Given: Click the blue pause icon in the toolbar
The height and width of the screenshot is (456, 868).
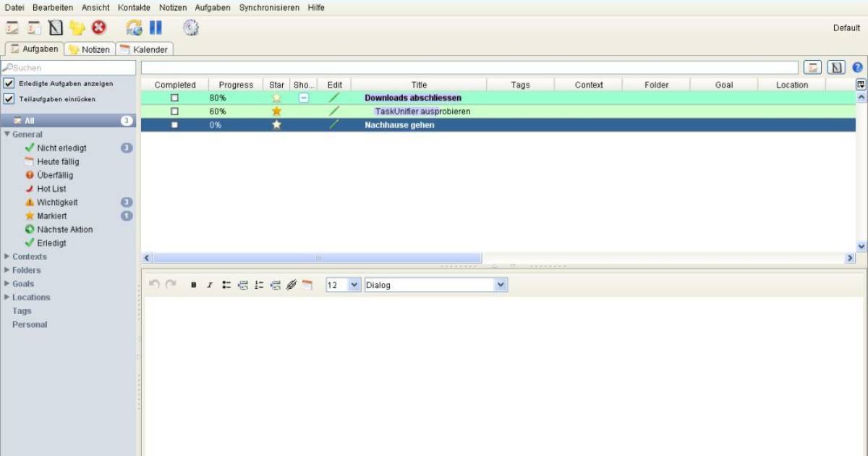Looking at the screenshot, I should click(156, 28).
